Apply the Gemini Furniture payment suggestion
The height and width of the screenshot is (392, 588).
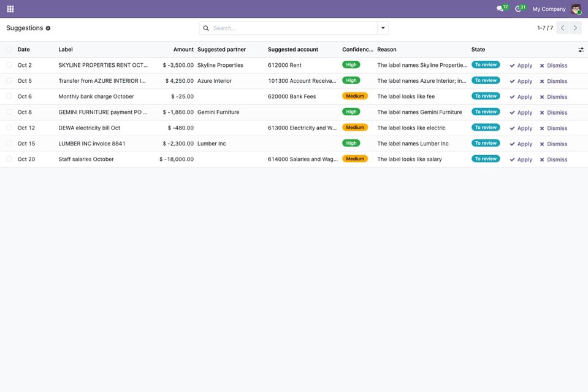click(521, 112)
